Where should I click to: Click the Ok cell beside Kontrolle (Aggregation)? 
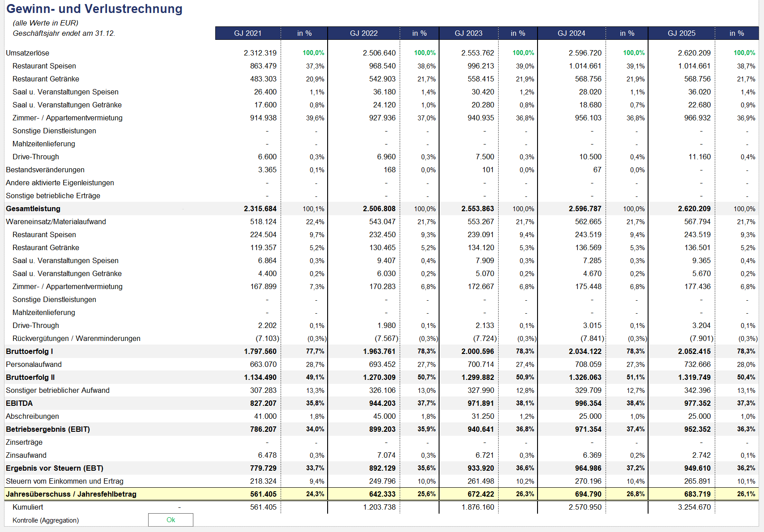pyautogui.click(x=171, y=520)
